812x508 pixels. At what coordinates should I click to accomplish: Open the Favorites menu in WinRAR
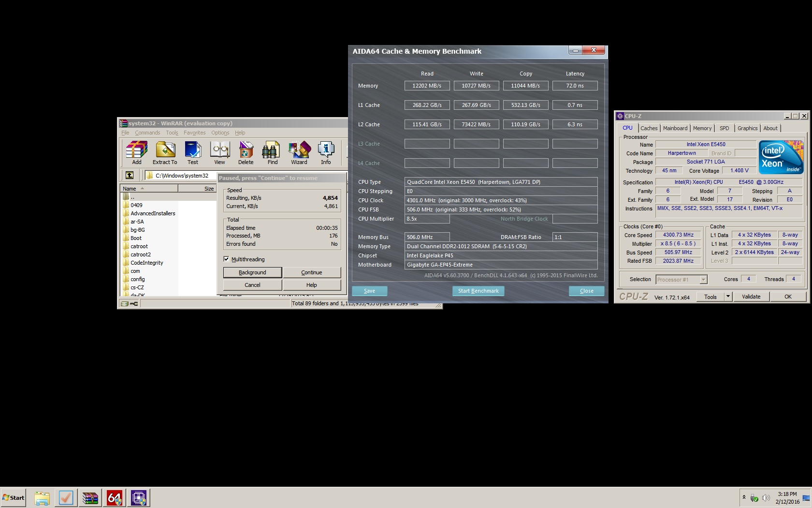coord(195,133)
